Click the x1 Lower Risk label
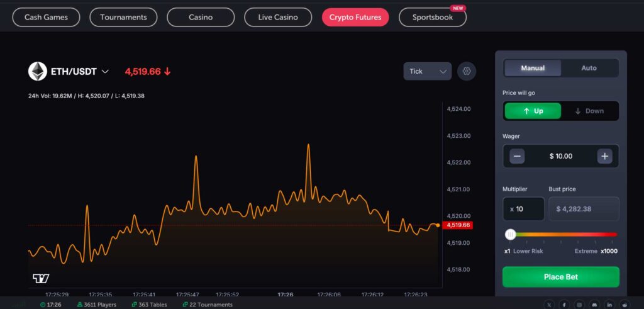644x309 pixels. (524, 251)
